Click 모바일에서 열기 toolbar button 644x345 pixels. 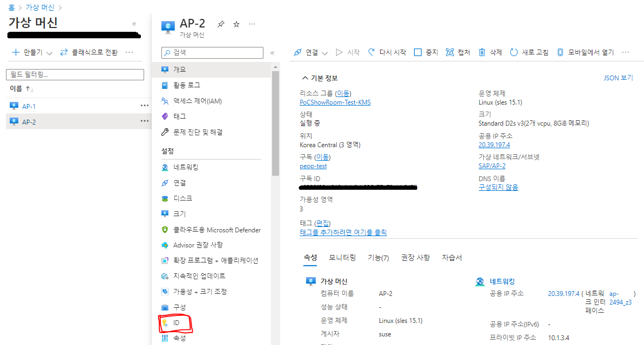coord(585,52)
